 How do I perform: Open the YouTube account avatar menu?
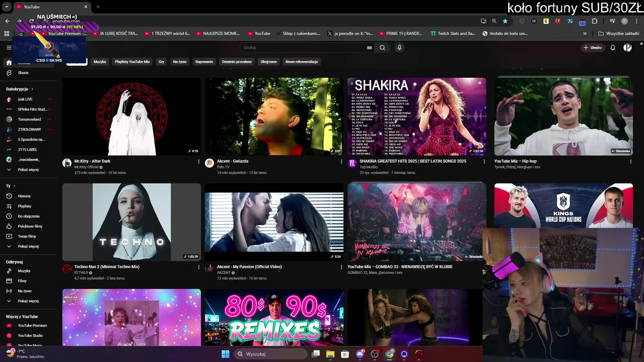pyautogui.click(x=627, y=48)
